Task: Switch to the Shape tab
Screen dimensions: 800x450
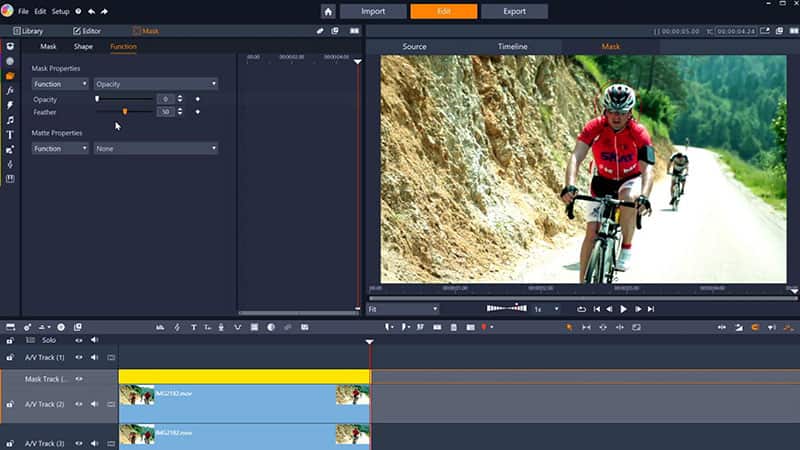Action: tap(83, 47)
